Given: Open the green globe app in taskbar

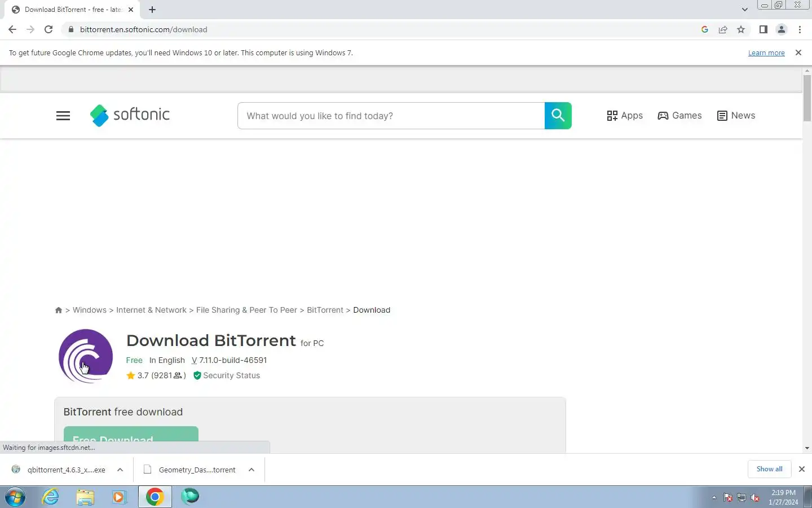Looking at the screenshot, I should (190, 497).
